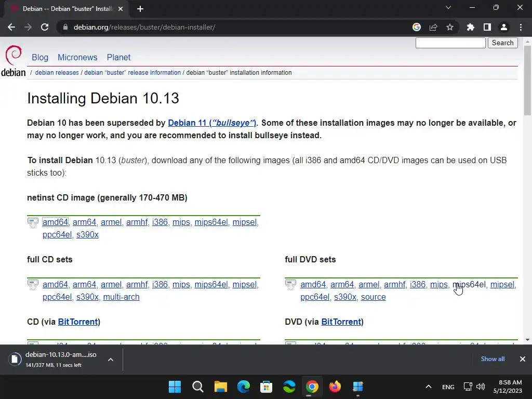Close the Debian buster installer tab
This screenshot has height=399, width=532.
[121, 9]
